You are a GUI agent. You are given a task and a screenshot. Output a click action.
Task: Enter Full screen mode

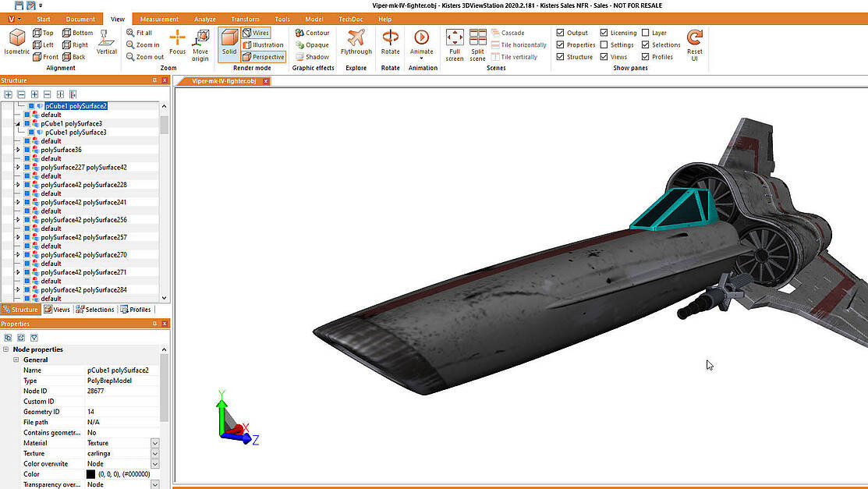(x=455, y=44)
